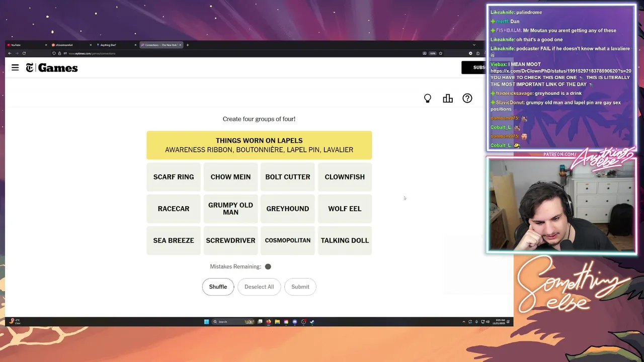Select the COSMOPOLITAN tile
The image size is (644, 362).
tap(288, 240)
